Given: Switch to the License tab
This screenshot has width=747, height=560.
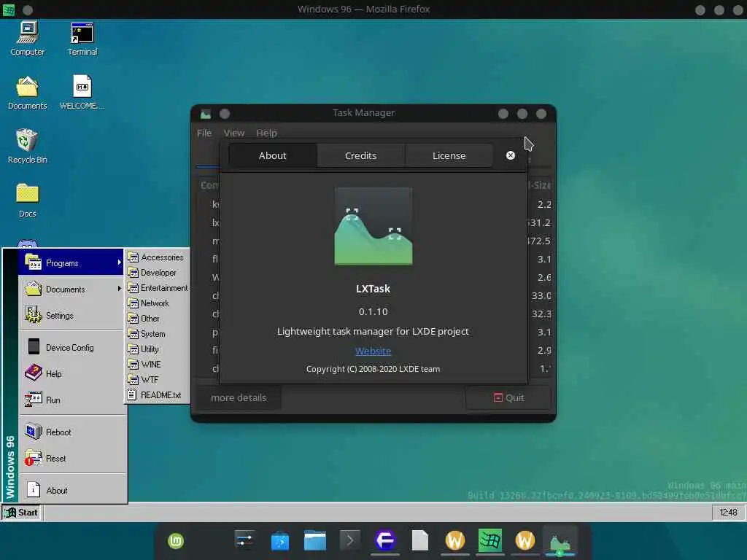Looking at the screenshot, I should (x=449, y=156).
